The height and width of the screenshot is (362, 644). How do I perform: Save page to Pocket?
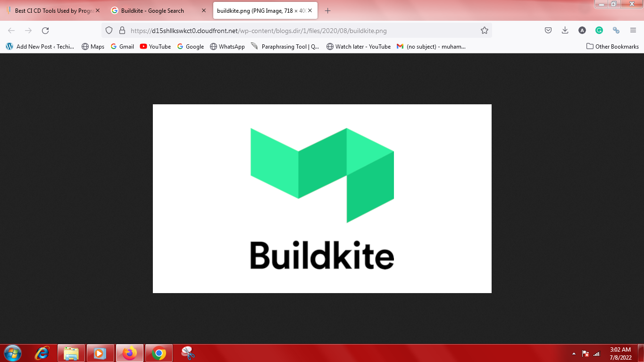(548, 31)
